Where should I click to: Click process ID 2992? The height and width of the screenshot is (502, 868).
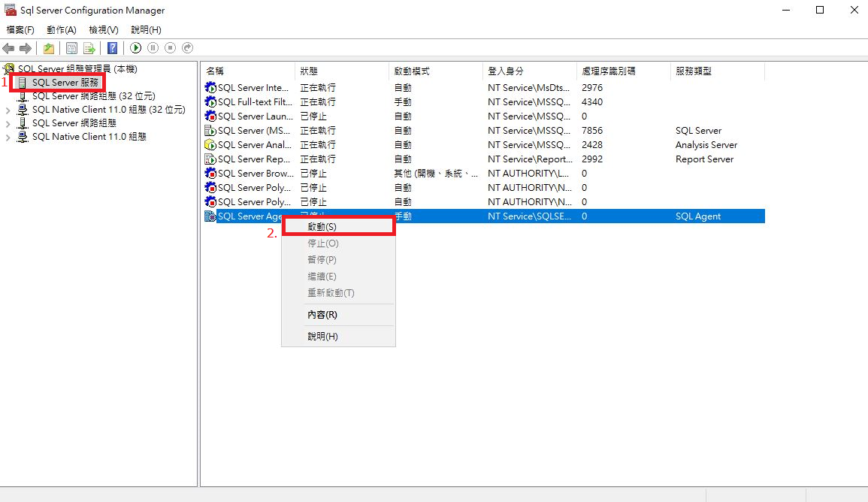tap(592, 159)
